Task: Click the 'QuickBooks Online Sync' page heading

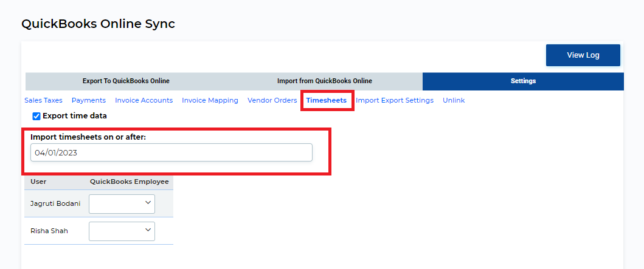Action: click(x=98, y=24)
